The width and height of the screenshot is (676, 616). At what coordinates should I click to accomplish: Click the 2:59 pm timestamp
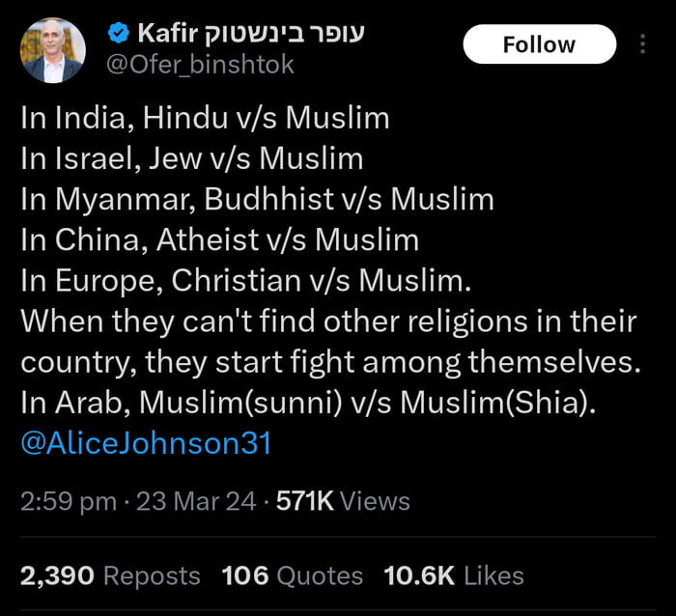[67, 501]
